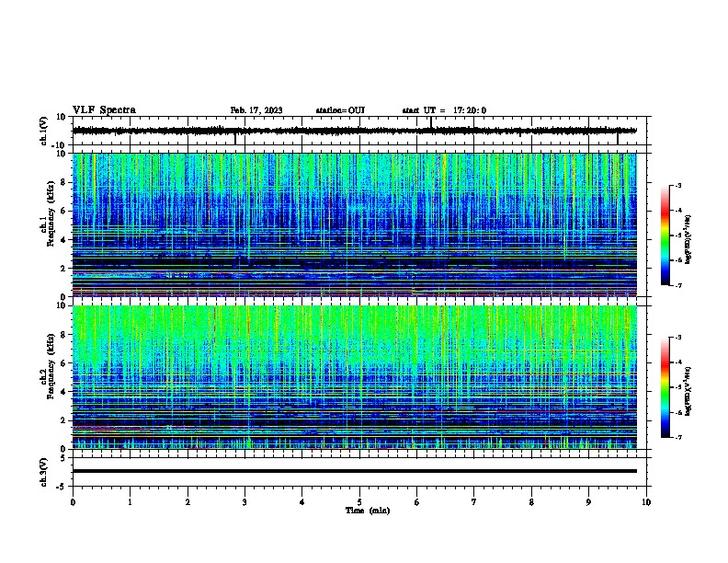Click the "-3" label on ch.1 color bar

(677, 185)
